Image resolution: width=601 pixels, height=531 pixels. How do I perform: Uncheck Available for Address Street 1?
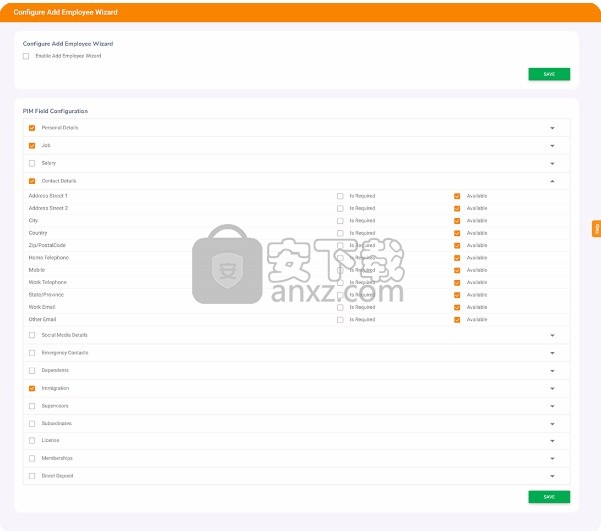click(x=457, y=196)
